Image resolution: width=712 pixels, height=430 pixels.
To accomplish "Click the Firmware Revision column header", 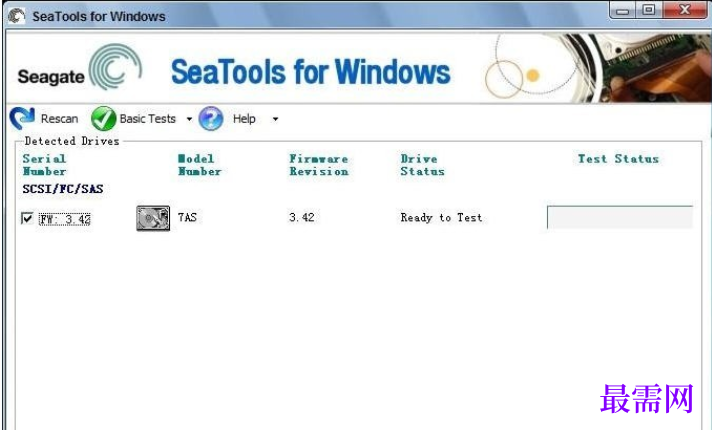I will [319, 165].
